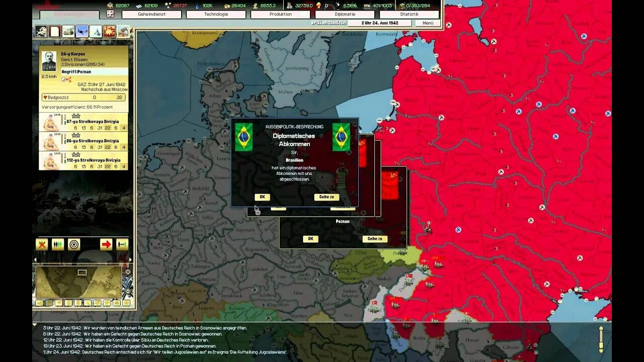Click the industrial capacity icon showing 0/383/284
644x362 pixels.
tap(401, 6)
